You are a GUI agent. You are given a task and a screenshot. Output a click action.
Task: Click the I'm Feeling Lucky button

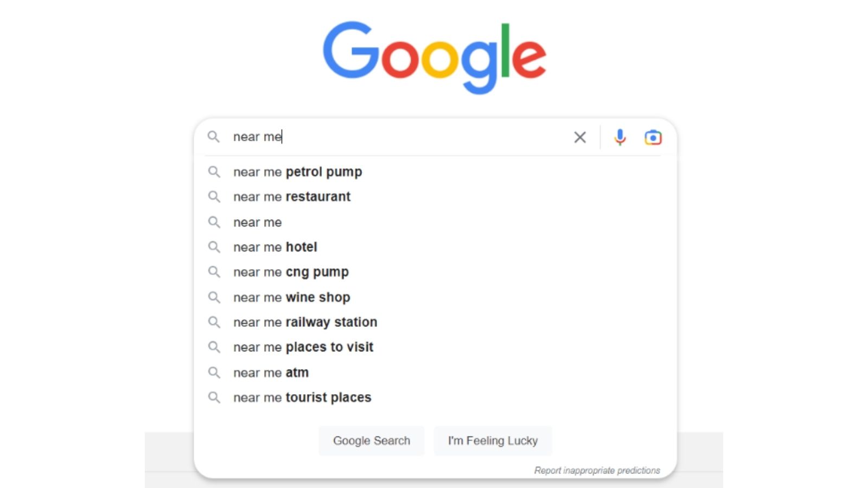point(493,441)
